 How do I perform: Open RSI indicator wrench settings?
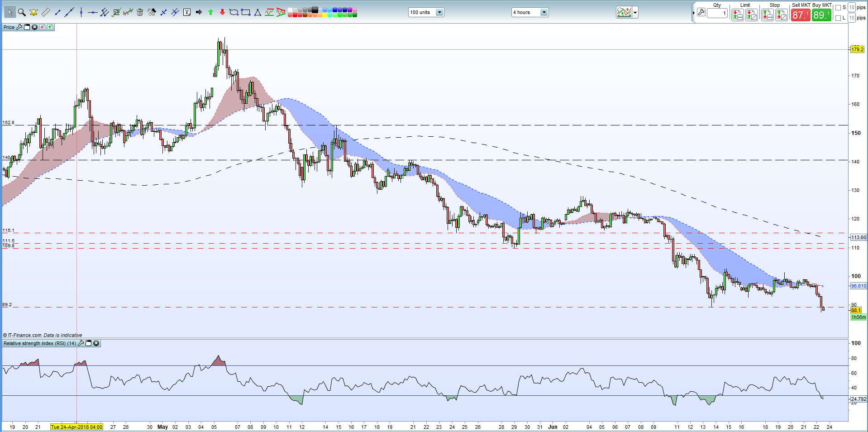pos(81,343)
